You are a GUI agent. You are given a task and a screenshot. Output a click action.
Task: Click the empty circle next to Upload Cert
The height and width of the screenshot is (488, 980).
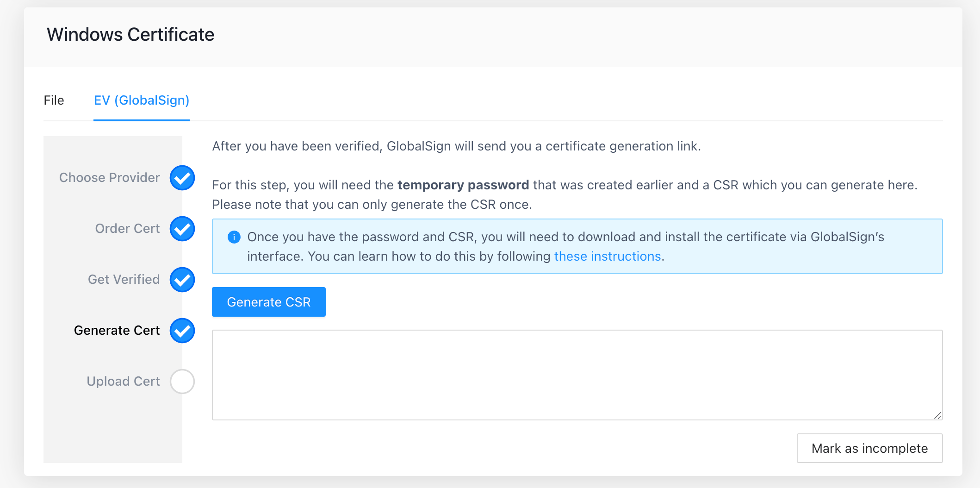pos(182,381)
